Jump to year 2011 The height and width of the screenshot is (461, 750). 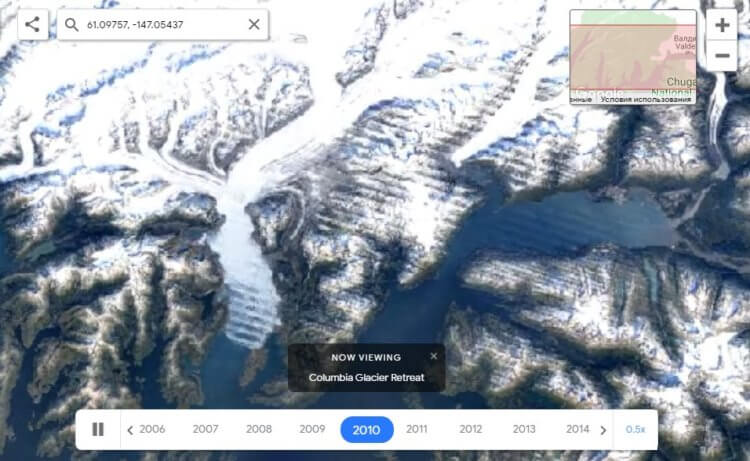pos(417,429)
